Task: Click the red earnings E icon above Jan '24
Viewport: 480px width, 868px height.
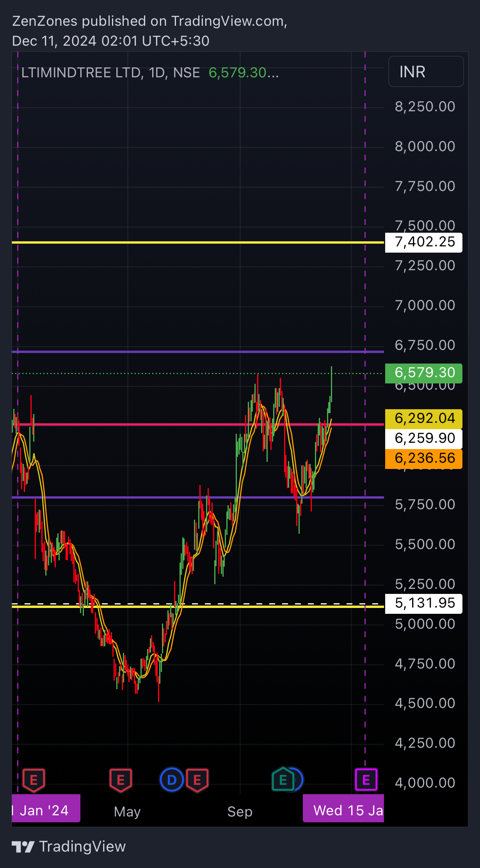Action: tap(34, 780)
